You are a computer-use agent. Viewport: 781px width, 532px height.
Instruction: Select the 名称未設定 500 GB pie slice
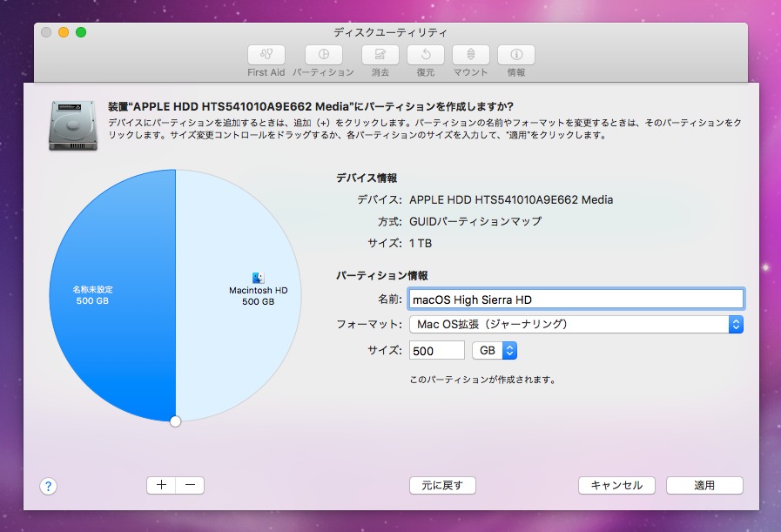(x=112, y=295)
